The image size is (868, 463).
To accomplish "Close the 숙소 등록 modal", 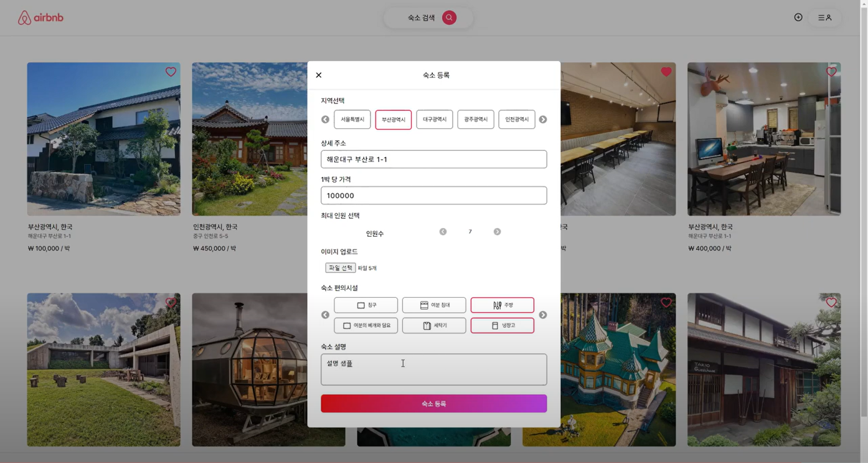I will pyautogui.click(x=318, y=75).
